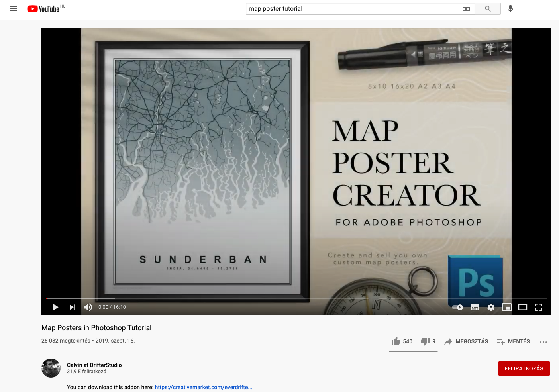This screenshot has width=559, height=392.
Task: Open Calvin at DrifterStudio channel avatar
Action: (51, 368)
